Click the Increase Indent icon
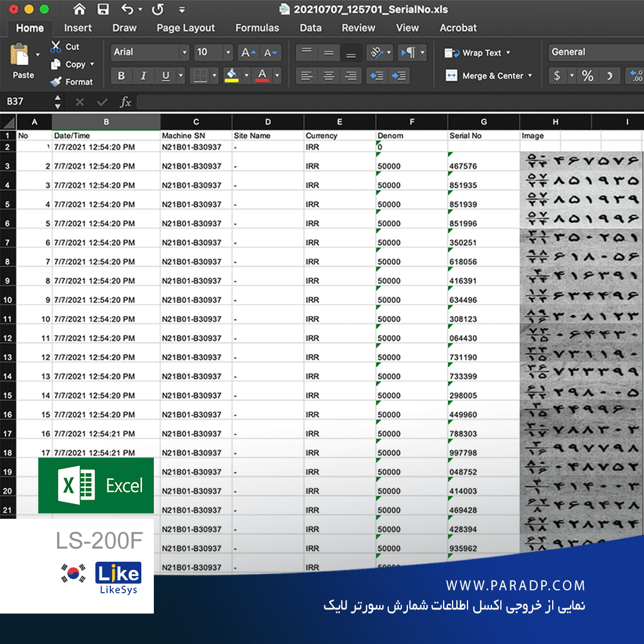Image resolution: width=644 pixels, height=644 pixels. [x=399, y=76]
